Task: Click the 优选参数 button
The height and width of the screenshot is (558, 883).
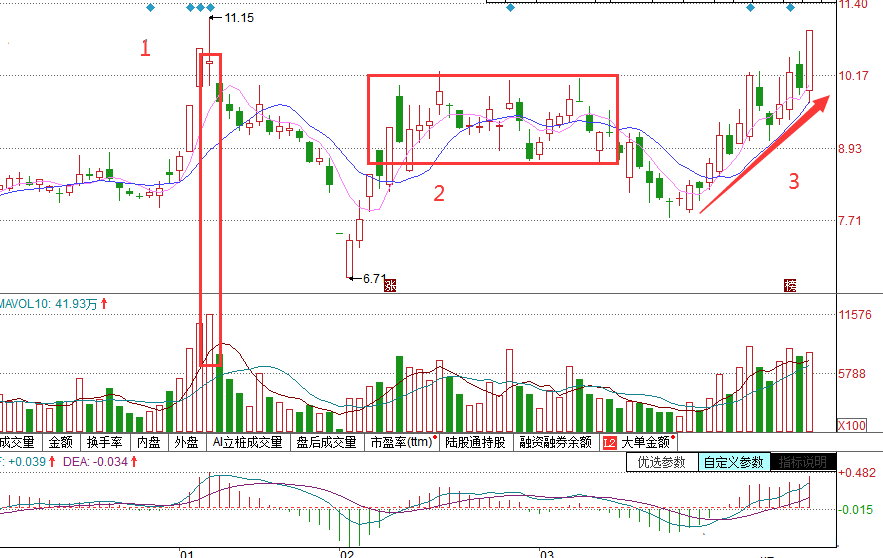Action: pos(660,462)
